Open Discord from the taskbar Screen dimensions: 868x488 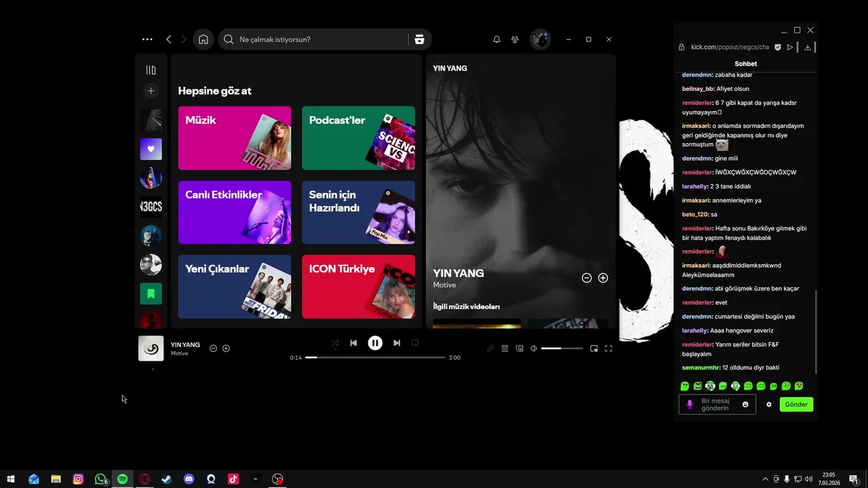[x=189, y=479]
